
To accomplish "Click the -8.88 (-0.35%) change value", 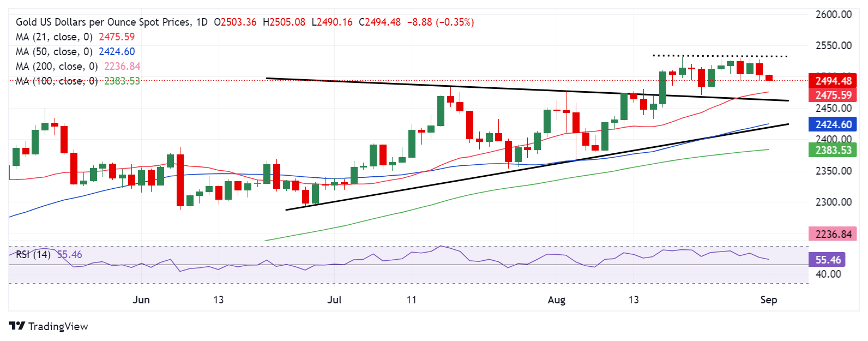I will point(441,22).
